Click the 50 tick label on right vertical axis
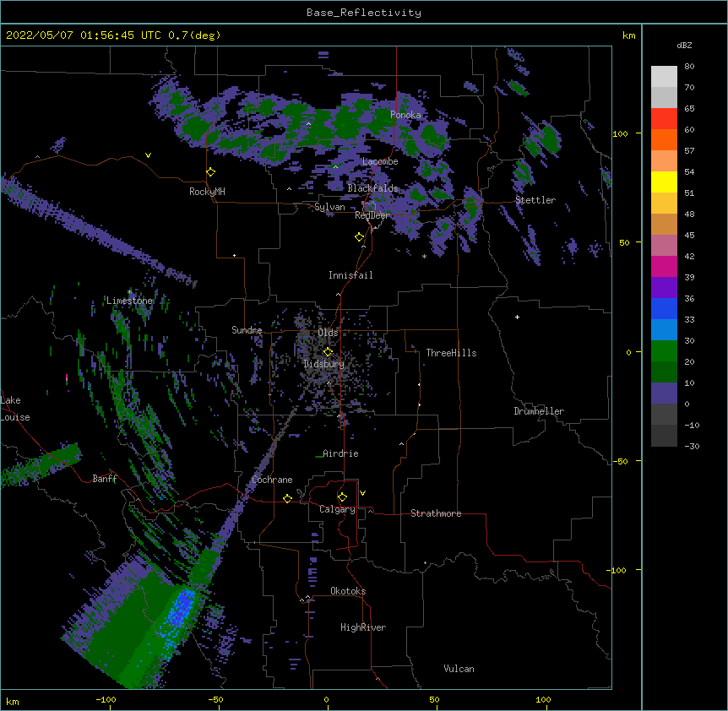 coord(624,242)
